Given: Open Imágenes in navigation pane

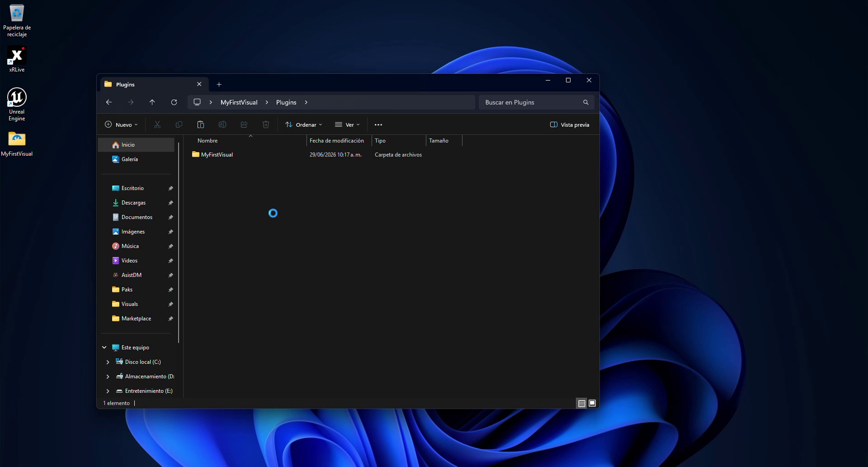Looking at the screenshot, I should [133, 232].
